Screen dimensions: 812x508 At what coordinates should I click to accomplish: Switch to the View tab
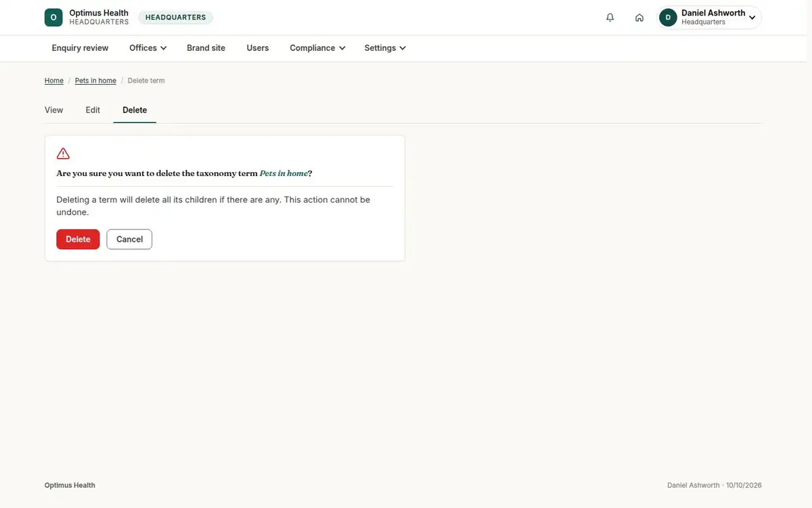(54, 110)
